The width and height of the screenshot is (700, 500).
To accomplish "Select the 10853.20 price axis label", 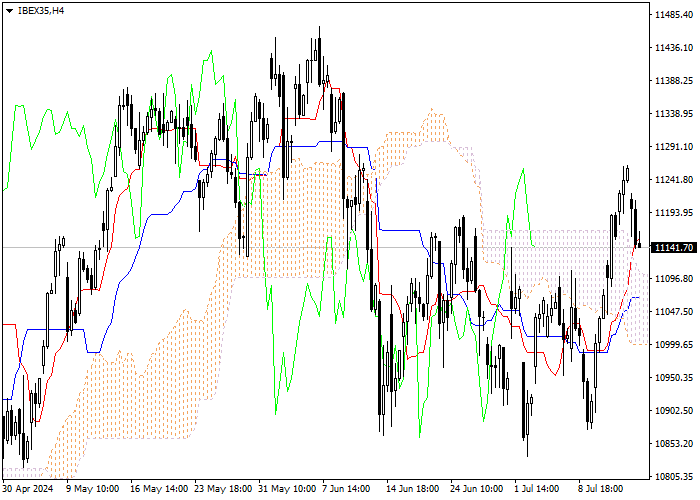I will 674,444.
